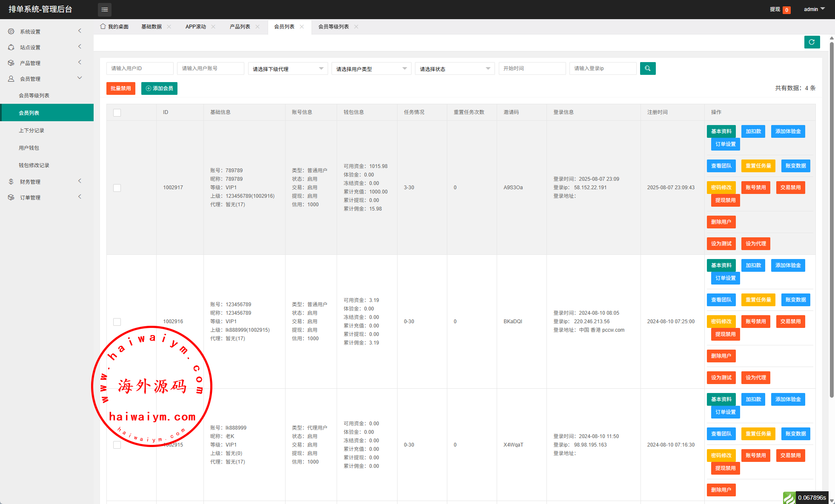The height and width of the screenshot is (504, 835).
Task: Switch to the 会员等级列表 tab
Action: point(333,27)
